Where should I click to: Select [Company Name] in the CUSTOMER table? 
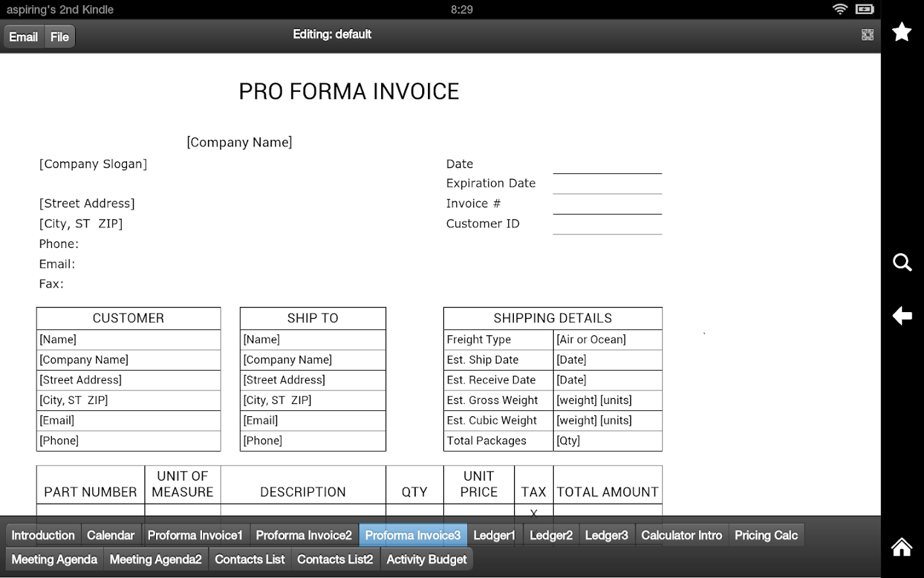tap(128, 360)
